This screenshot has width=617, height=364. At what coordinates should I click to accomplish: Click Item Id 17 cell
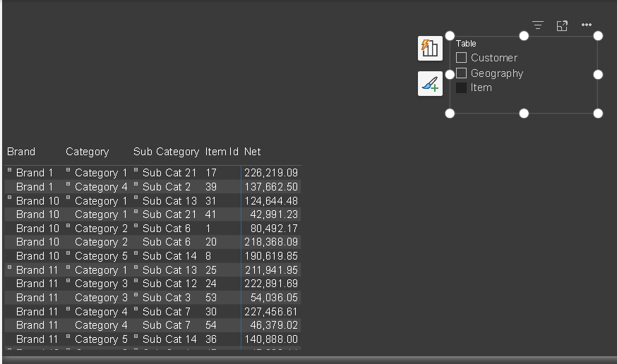tap(211, 173)
